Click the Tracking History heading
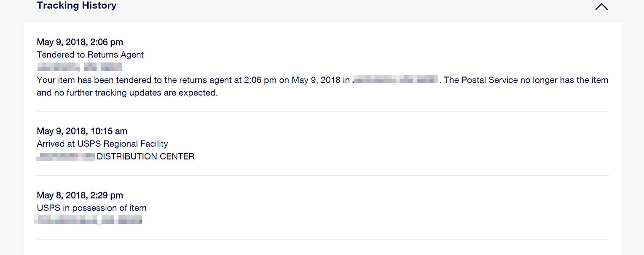The image size is (644, 255). 76,5
